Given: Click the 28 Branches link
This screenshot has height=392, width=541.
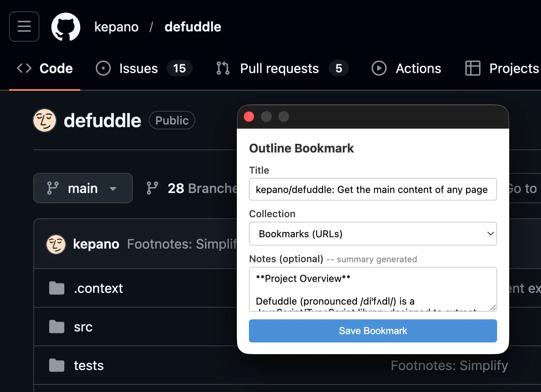Looking at the screenshot, I should click(x=197, y=188).
